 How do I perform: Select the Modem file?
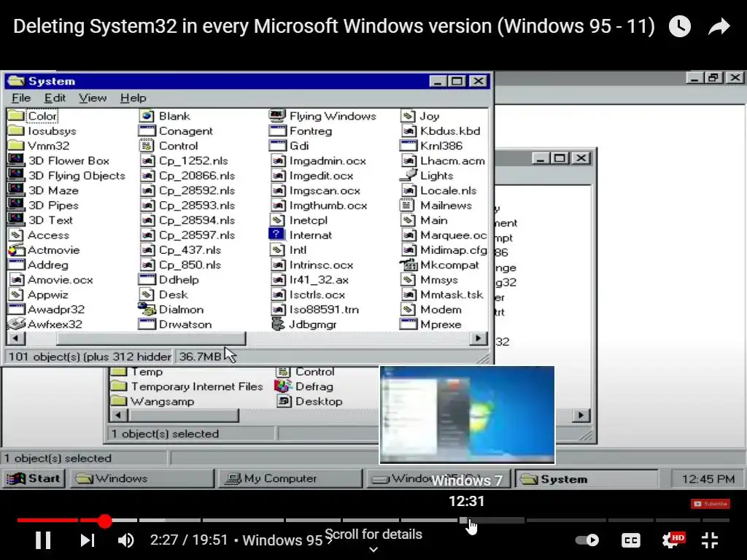[432, 309]
